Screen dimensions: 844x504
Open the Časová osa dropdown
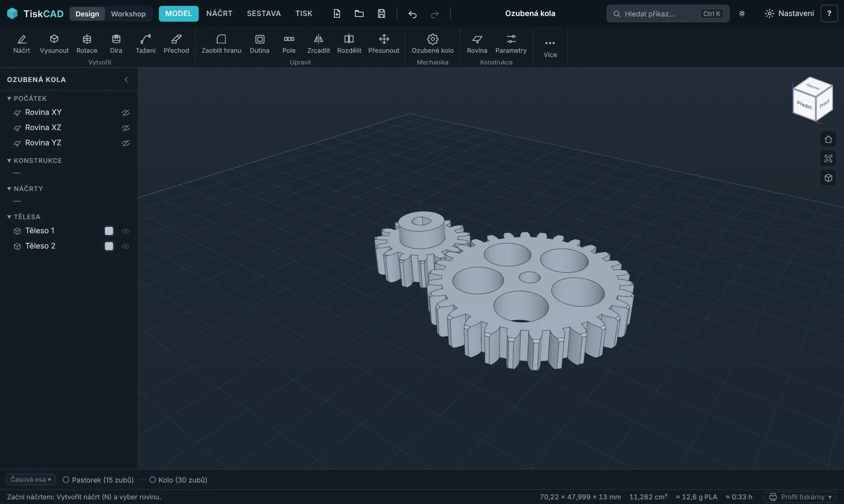[x=30, y=479]
